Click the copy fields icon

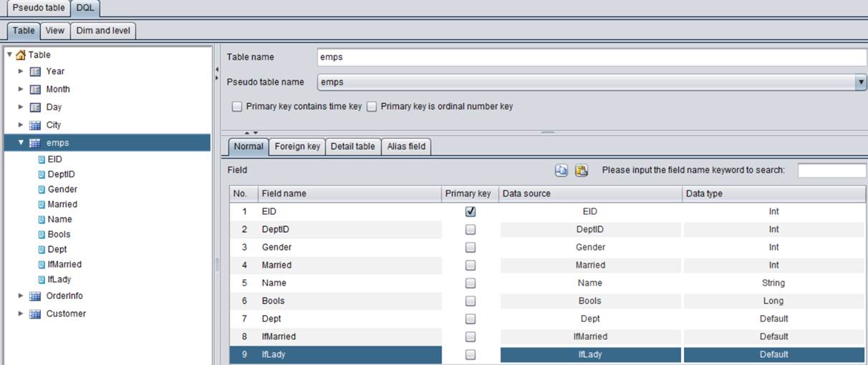tap(561, 170)
